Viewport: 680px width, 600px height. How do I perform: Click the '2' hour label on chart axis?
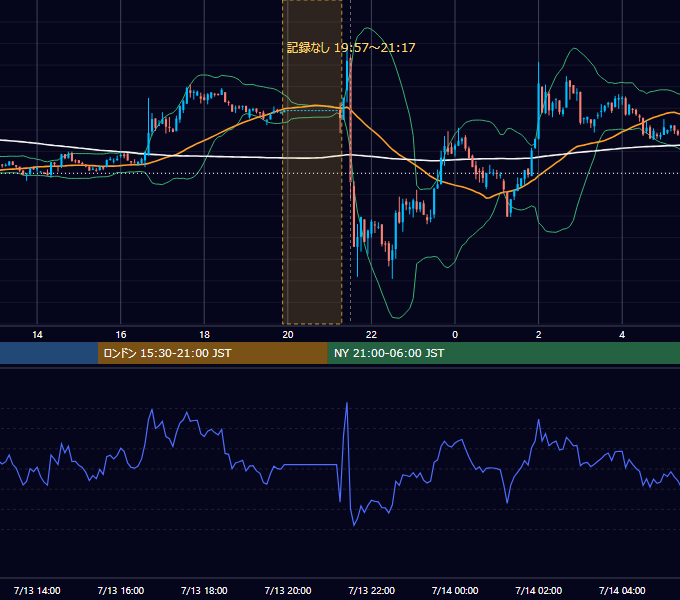539,335
